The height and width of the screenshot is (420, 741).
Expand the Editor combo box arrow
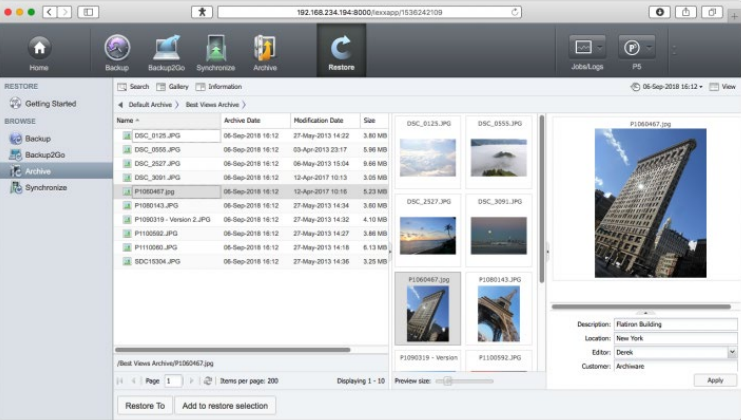732,352
